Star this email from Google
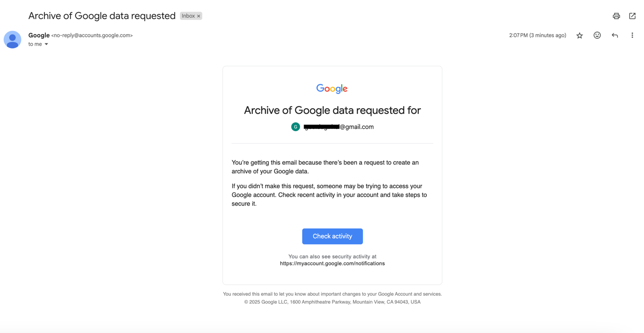The image size is (644, 333). [x=580, y=35]
